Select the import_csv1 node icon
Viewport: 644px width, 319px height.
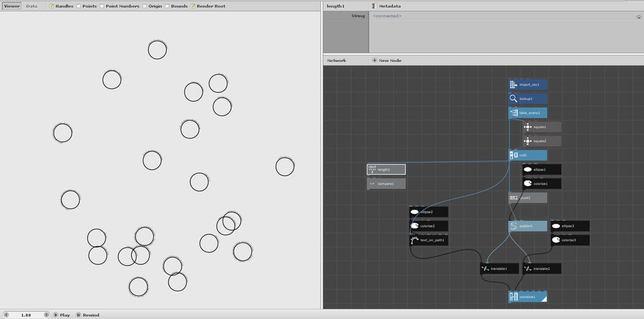(513, 84)
